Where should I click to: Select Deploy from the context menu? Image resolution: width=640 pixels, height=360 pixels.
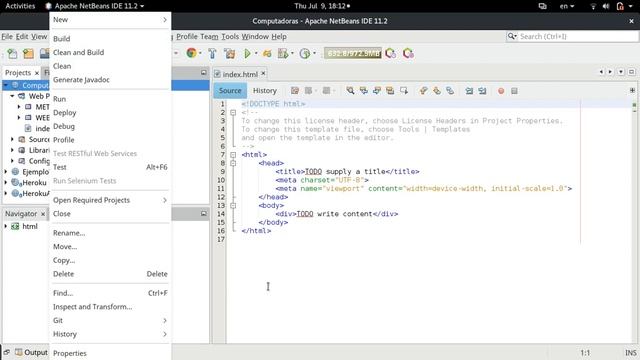(110, 113)
